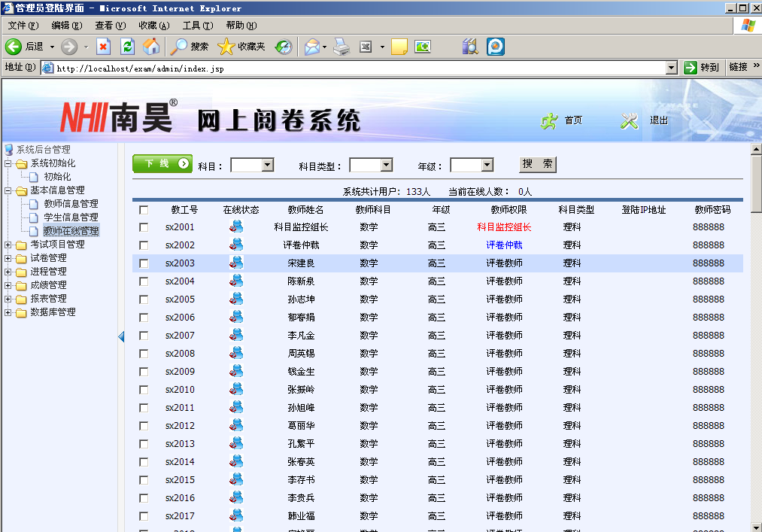Click the online status icon for sx2010

click(x=236, y=389)
